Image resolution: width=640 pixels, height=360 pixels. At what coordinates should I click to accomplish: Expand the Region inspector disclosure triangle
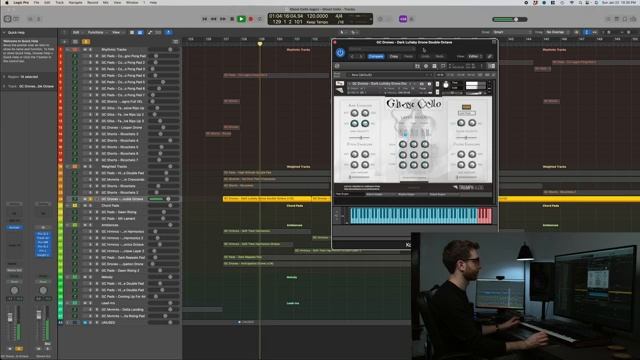tap(4, 77)
